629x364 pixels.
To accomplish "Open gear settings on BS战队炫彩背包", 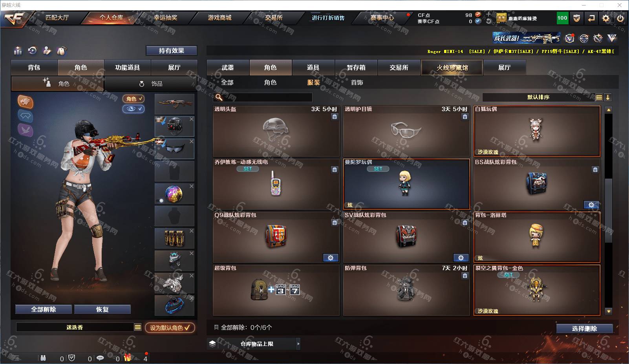I will click(x=591, y=205).
